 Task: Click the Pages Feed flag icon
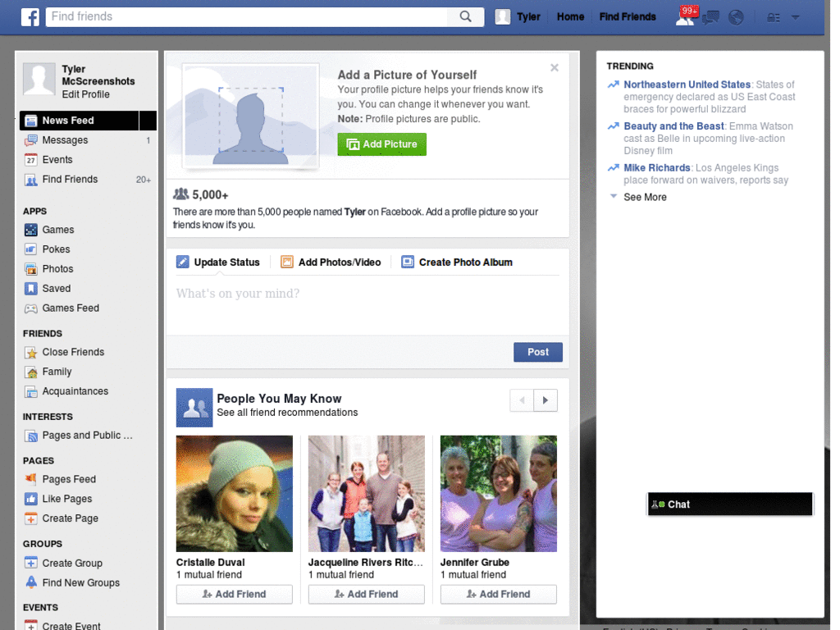[x=31, y=479]
